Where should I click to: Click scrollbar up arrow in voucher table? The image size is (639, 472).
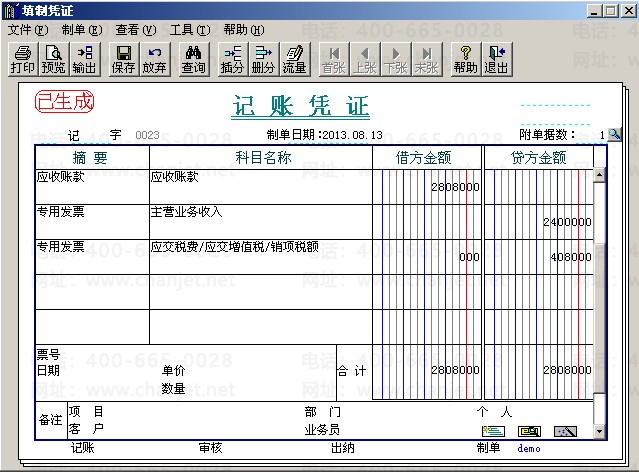point(600,176)
